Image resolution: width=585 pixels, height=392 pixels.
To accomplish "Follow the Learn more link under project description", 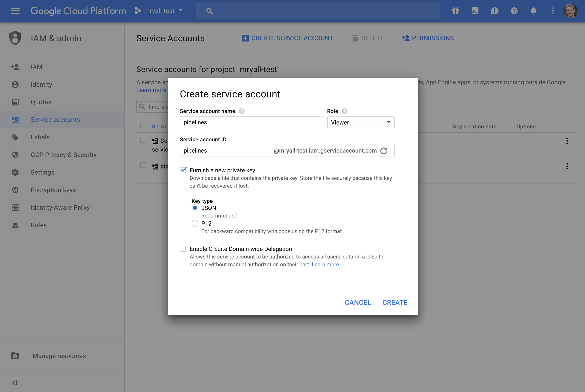I will pyautogui.click(x=151, y=90).
